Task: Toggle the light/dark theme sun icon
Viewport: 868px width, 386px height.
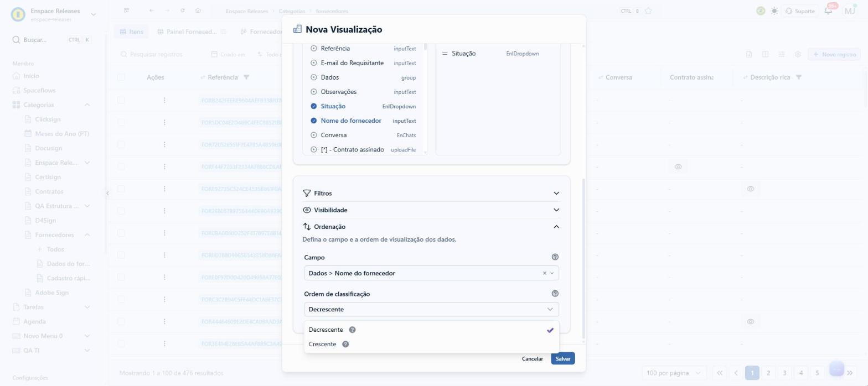Action: (x=774, y=11)
